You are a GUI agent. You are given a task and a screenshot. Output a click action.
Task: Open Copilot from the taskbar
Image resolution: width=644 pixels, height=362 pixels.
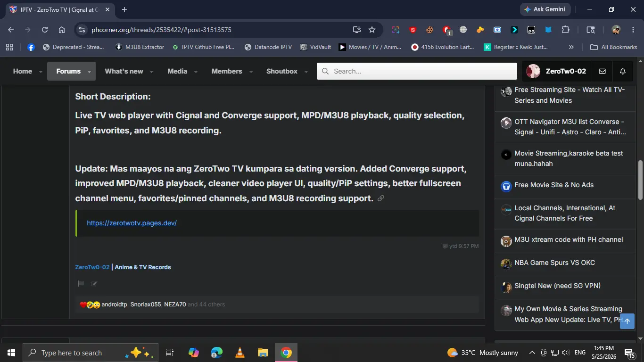pos(194,353)
